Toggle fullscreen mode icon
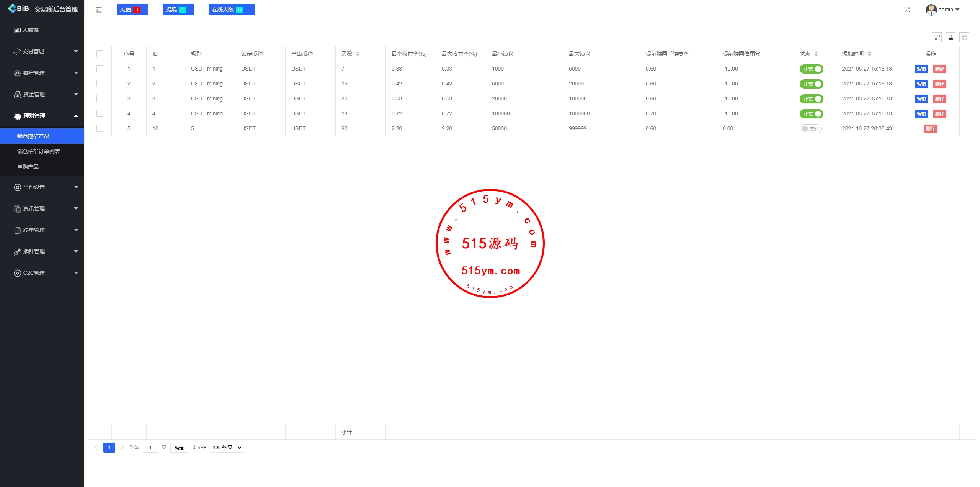 907,10
